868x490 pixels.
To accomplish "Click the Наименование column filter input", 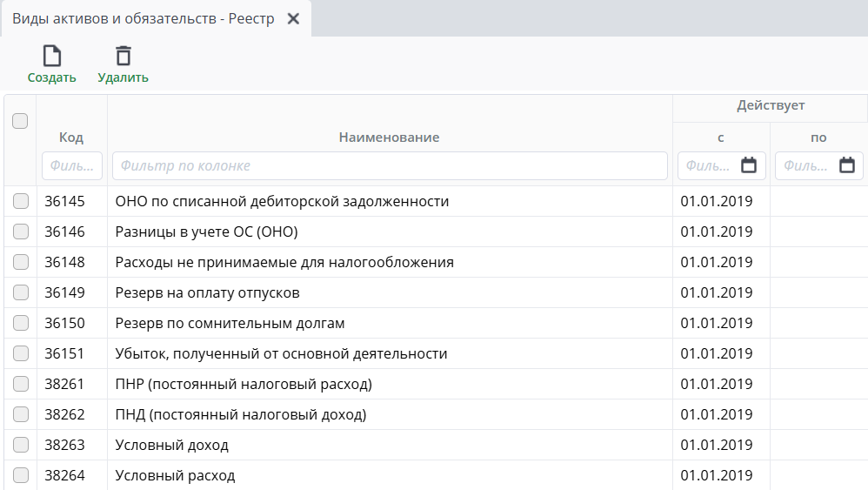I will (x=389, y=165).
